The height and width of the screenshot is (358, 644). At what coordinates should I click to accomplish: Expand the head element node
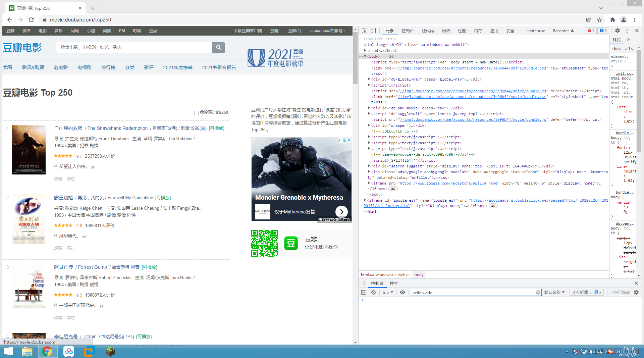point(365,51)
